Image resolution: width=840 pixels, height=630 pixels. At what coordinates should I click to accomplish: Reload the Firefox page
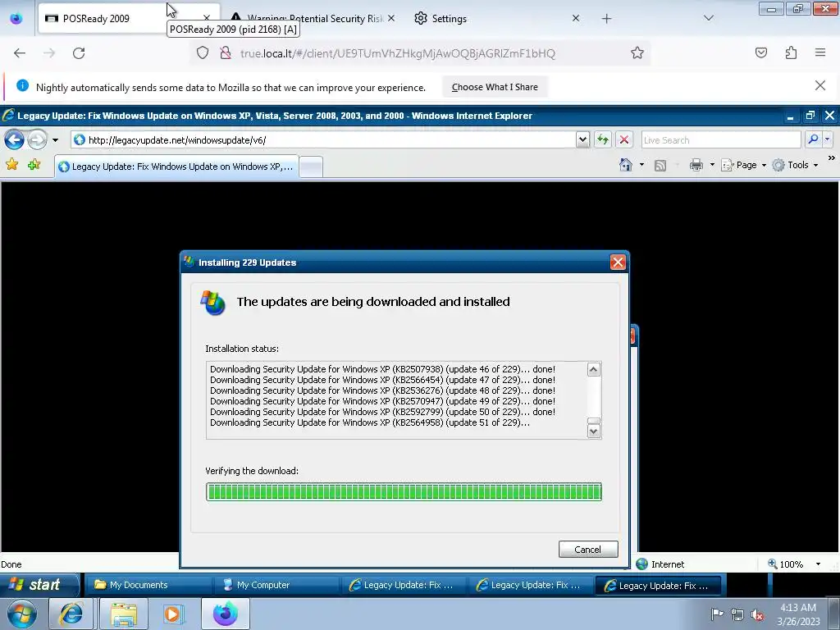click(79, 53)
